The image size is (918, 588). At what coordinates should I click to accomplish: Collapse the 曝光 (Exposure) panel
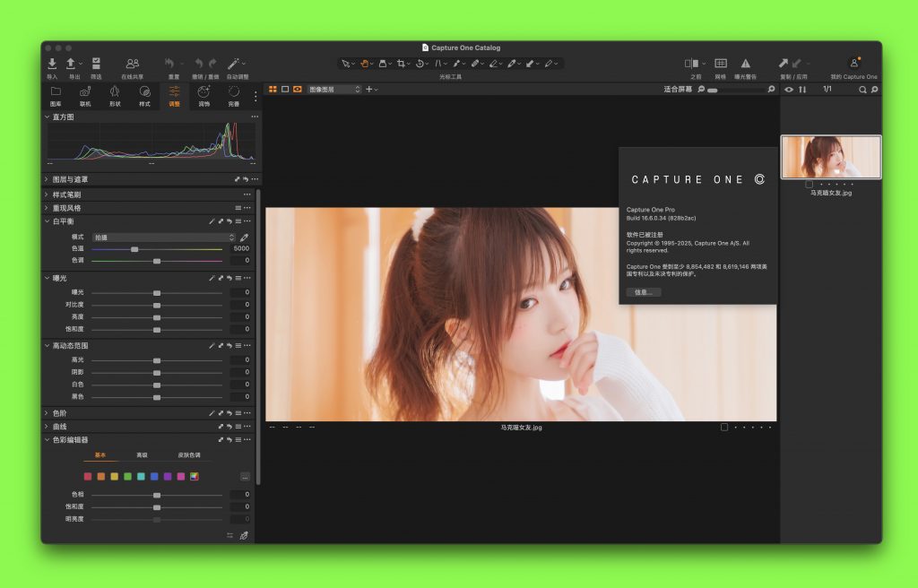coord(49,278)
